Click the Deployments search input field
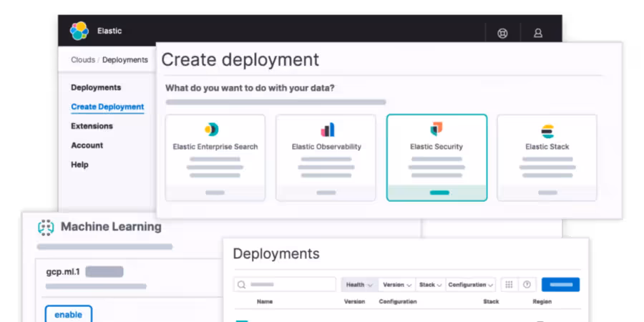 click(x=285, y=285)
